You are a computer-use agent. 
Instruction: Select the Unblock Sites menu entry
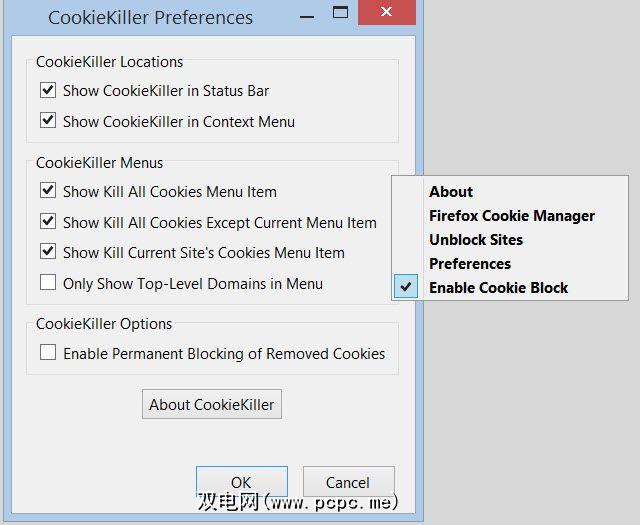(476, 240)
